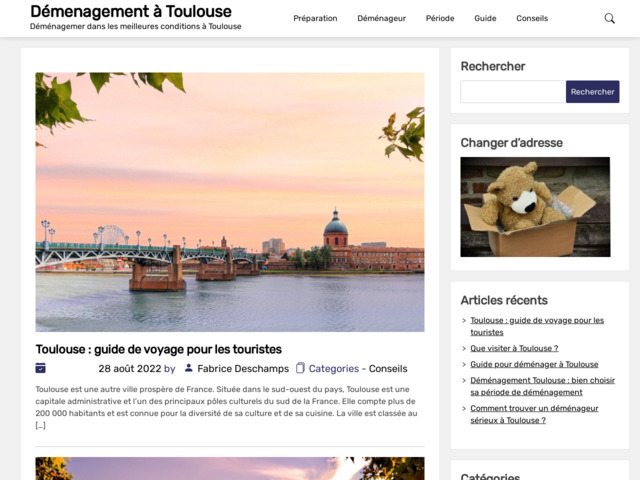
Task: Click the Articles récents heading
Action: 504,300
